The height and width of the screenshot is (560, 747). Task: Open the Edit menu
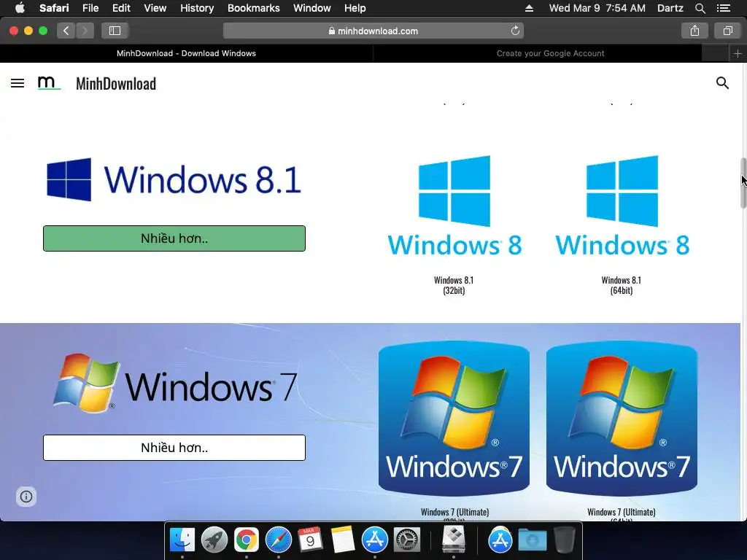pos(121,8)
